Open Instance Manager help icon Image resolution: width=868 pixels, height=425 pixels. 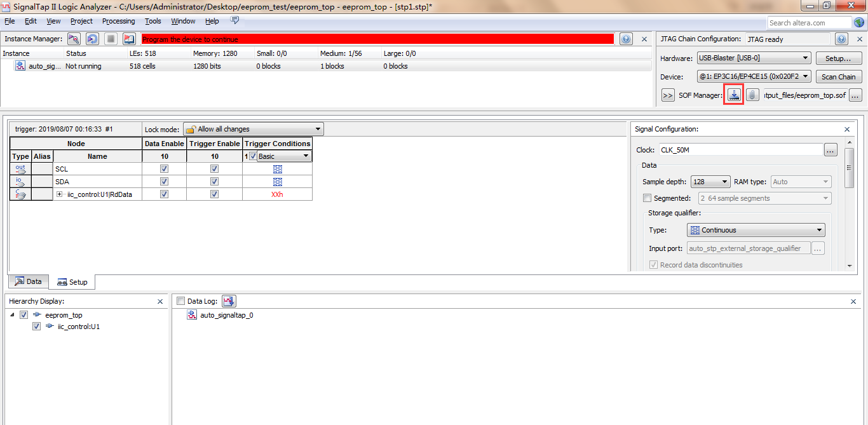click(x=626, y=39)
